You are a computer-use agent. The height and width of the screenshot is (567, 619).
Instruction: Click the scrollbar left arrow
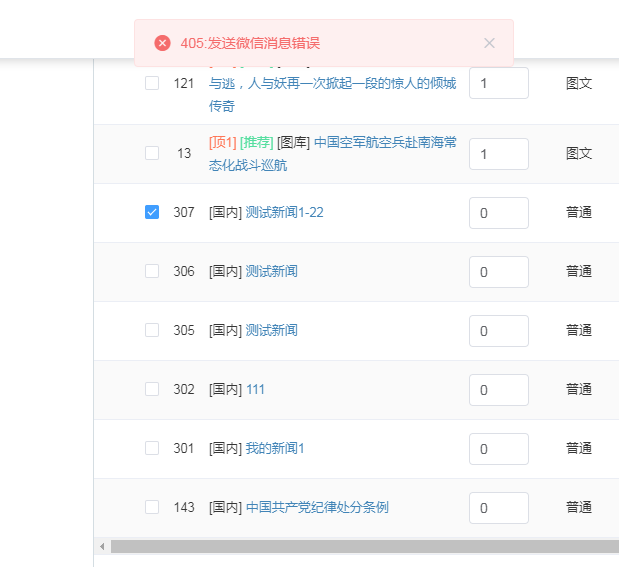coord(101,546)
